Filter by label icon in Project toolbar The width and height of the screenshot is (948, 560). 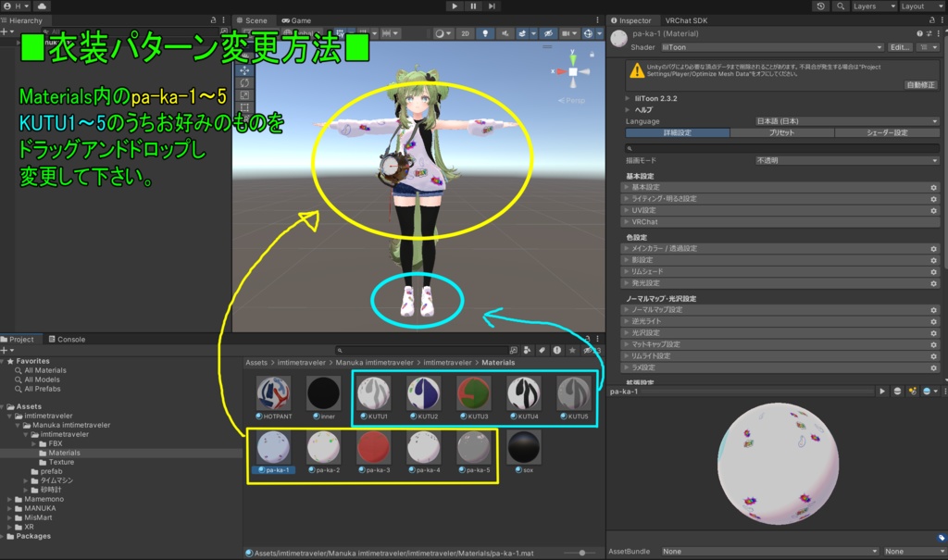tap(543, 350)
